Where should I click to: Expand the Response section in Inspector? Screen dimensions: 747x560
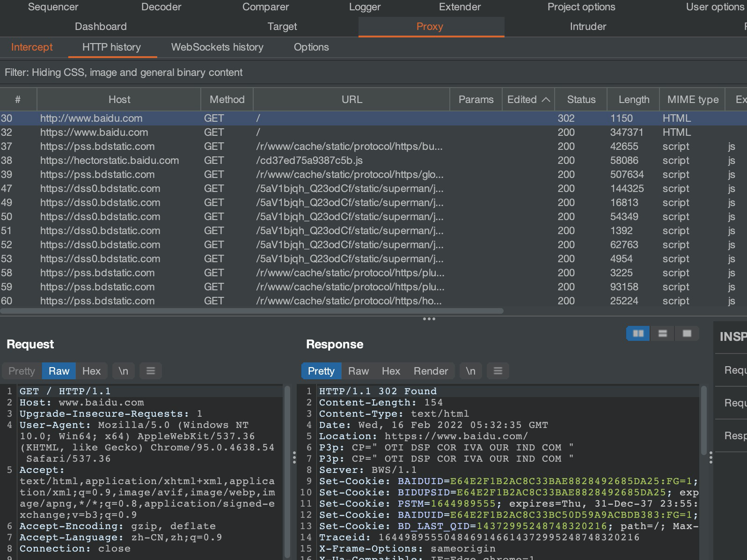tap(735, 435)
